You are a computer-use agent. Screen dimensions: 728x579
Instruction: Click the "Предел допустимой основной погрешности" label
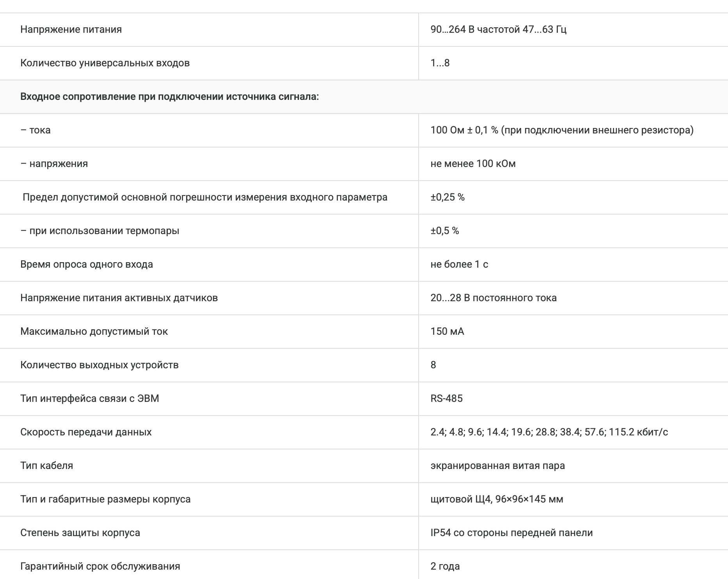(205, 197)
